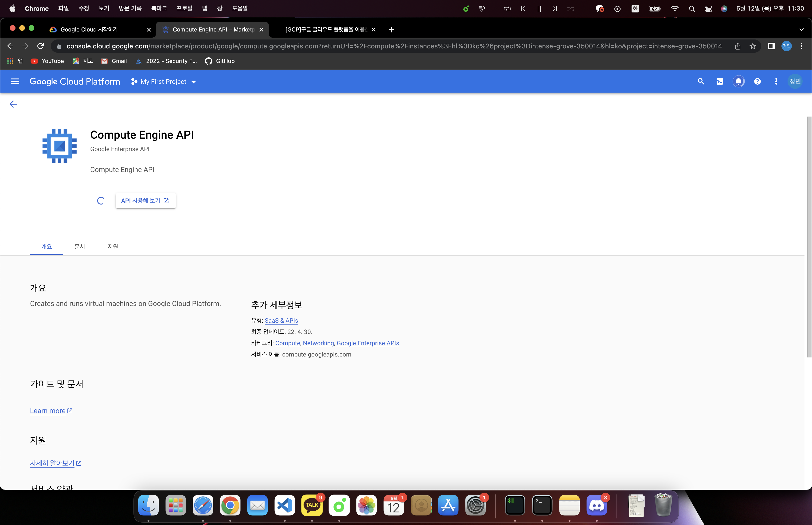The width and height of the screenshot is (812, 525).
Task: Switch to the 문서 tab
Action: click(80, 247)
